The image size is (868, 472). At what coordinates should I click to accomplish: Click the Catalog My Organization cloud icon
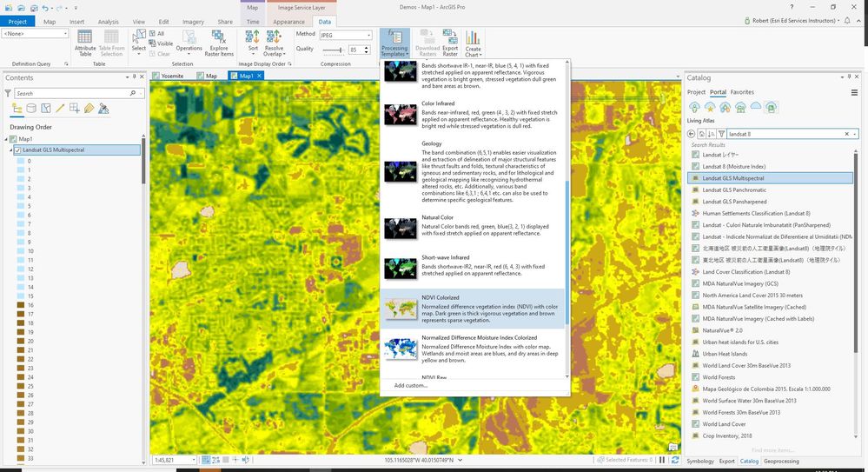coord(740,107)
